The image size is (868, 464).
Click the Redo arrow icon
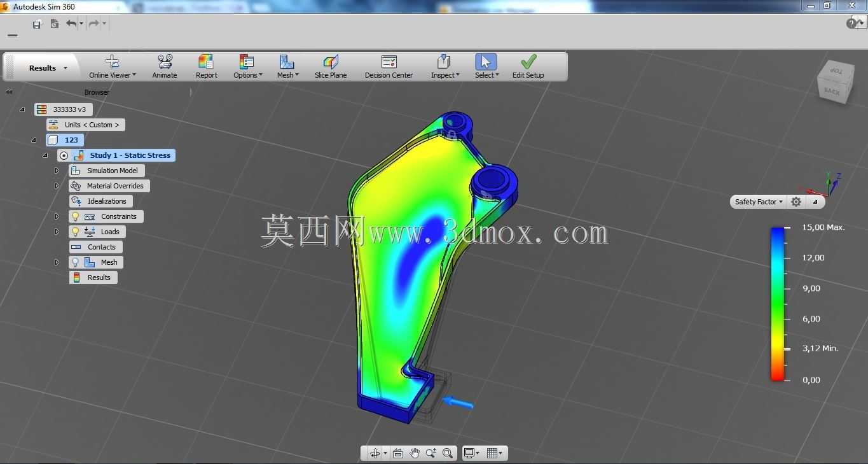coord(93,24)
